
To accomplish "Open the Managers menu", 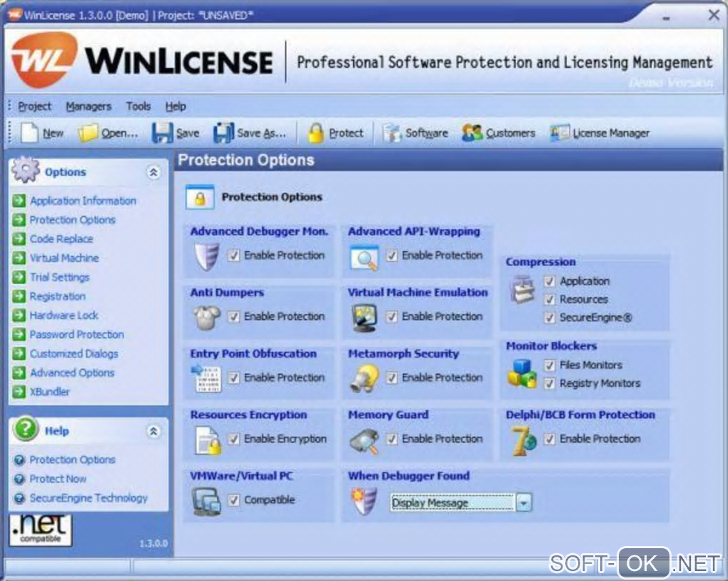I will pos(89,107).
